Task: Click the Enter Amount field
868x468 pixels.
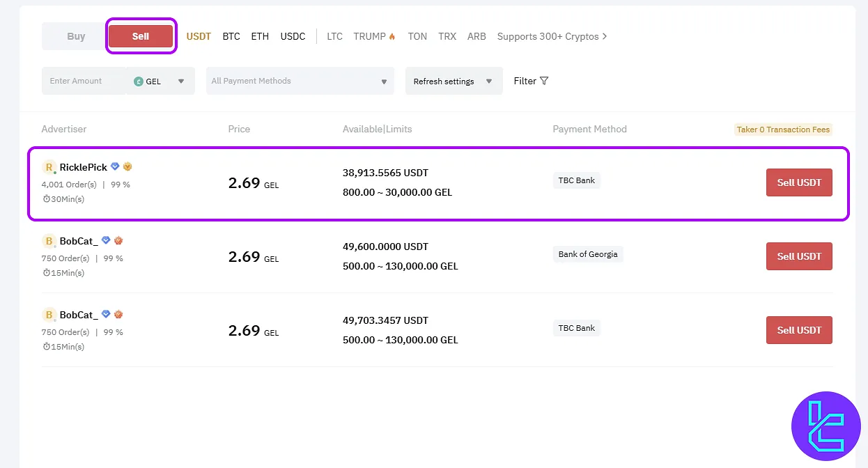Action: pos(84,81)
